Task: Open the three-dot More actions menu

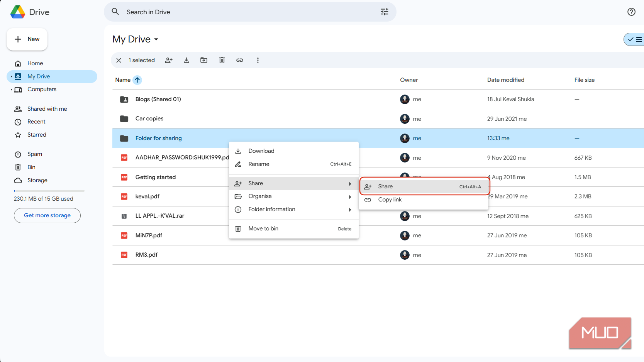Action: pos(258,60)
